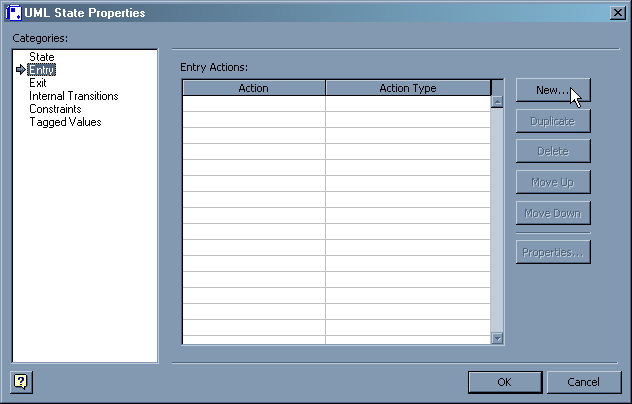Click scrollbar up arrow in actions table
This screenshot has width=632, height=404.
pos(497,102)
